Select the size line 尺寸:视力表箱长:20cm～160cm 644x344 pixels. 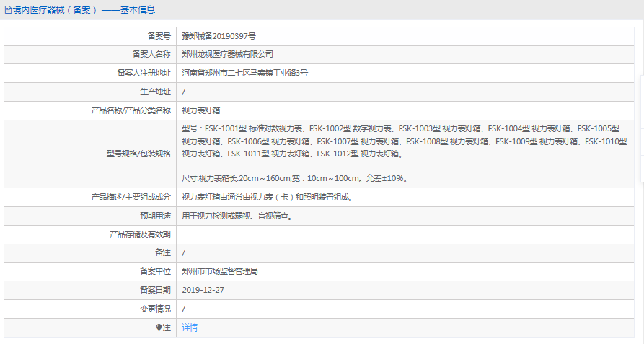295,179
